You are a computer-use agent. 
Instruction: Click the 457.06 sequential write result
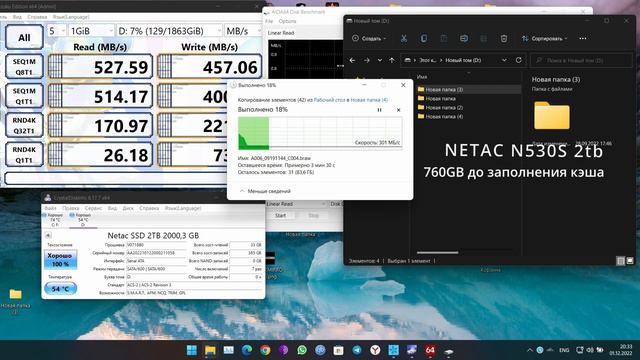[x=209, y=67]
